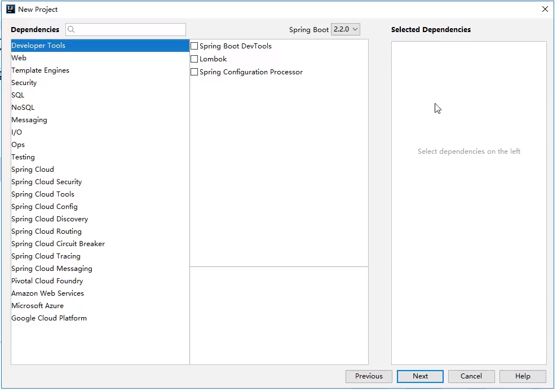Click the IntelliJ IDEA logo in title bar

click(10, 9)
